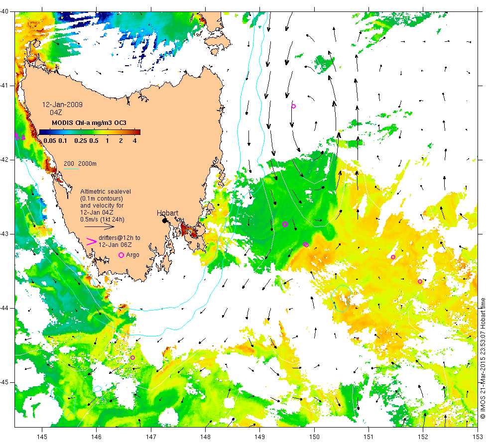This screenshot has height=448, width=488.
Task: Click the colorbar tick label '2'
Action: (x=121, y=141)
